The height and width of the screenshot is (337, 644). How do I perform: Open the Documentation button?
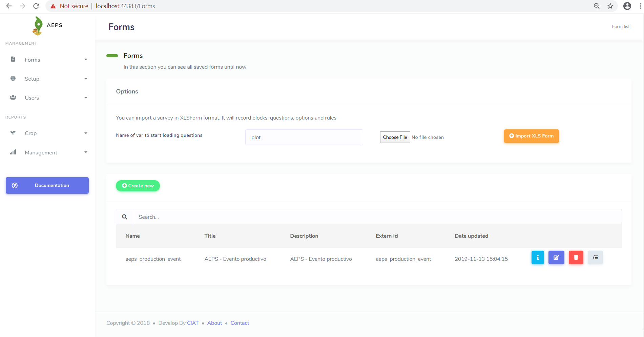coord(47,185)
